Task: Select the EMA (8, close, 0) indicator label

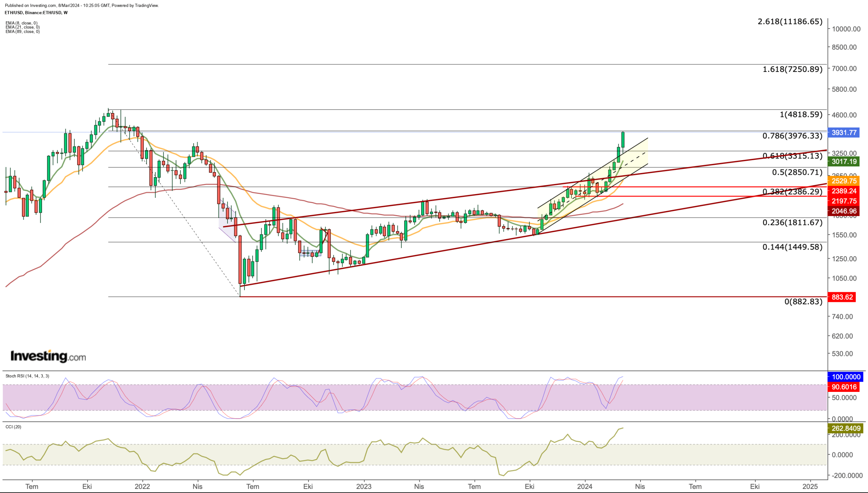Action: click(21, 23)
